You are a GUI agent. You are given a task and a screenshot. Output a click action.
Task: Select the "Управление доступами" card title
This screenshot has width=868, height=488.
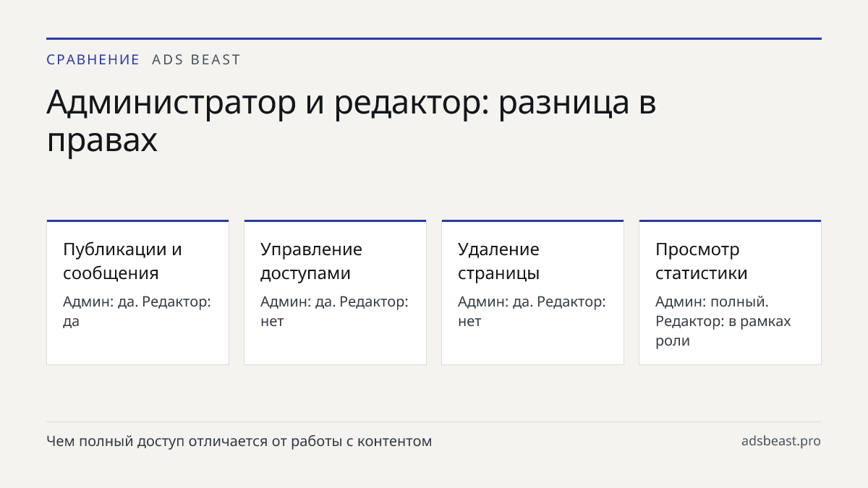[x=312, y=261]
